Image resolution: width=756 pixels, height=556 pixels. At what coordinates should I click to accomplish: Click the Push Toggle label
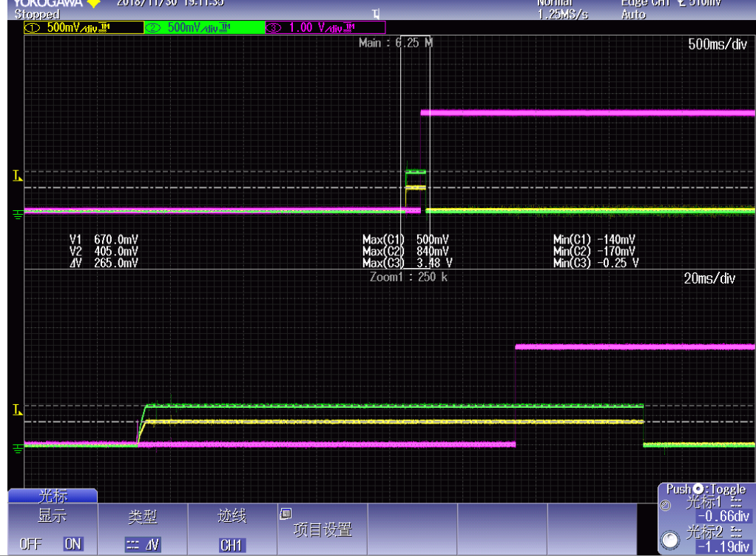coord(706,489)
